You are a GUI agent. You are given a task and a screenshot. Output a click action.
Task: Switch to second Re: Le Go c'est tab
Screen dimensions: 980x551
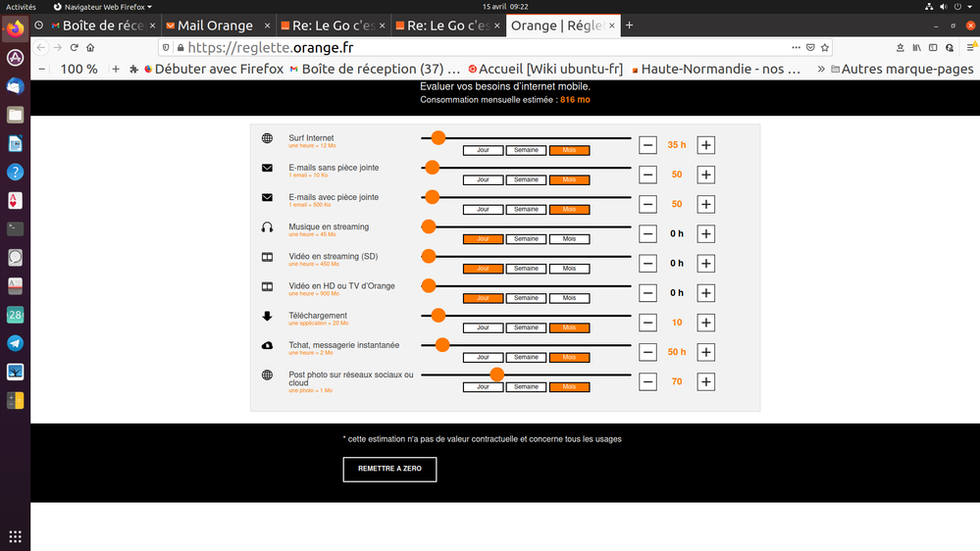[x=447, y=25]
